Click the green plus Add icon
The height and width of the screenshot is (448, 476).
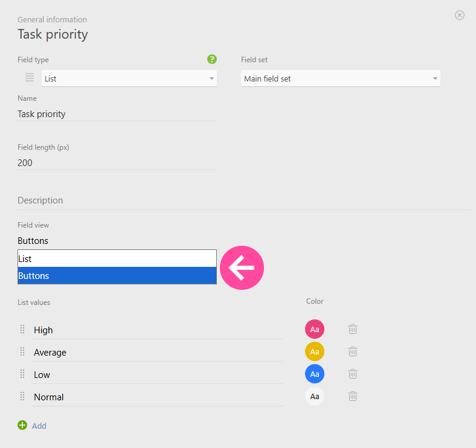point(22,425)
